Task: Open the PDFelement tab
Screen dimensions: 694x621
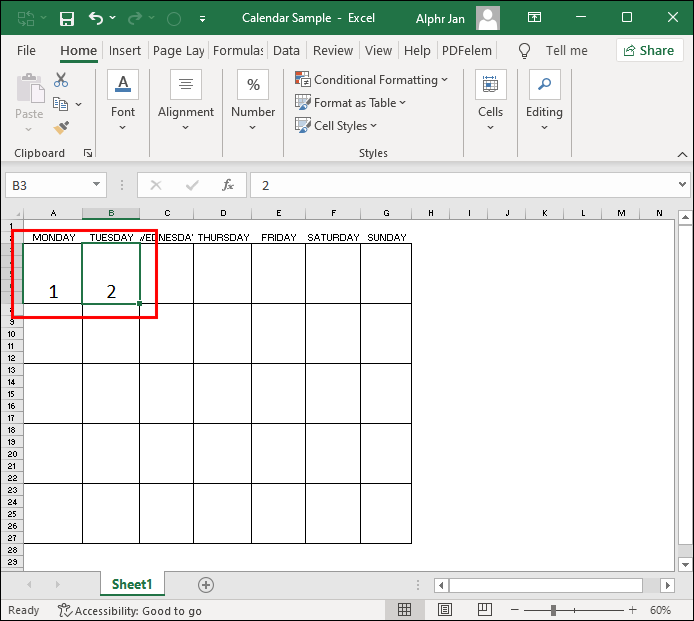Action: 467,50
